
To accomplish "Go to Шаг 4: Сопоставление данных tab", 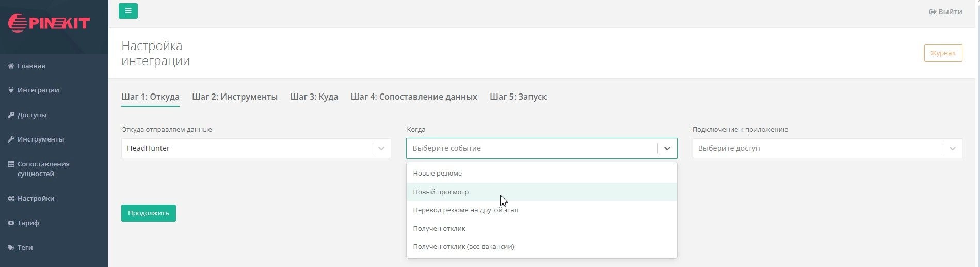I will pyautogui.click(x=414, y=97).
